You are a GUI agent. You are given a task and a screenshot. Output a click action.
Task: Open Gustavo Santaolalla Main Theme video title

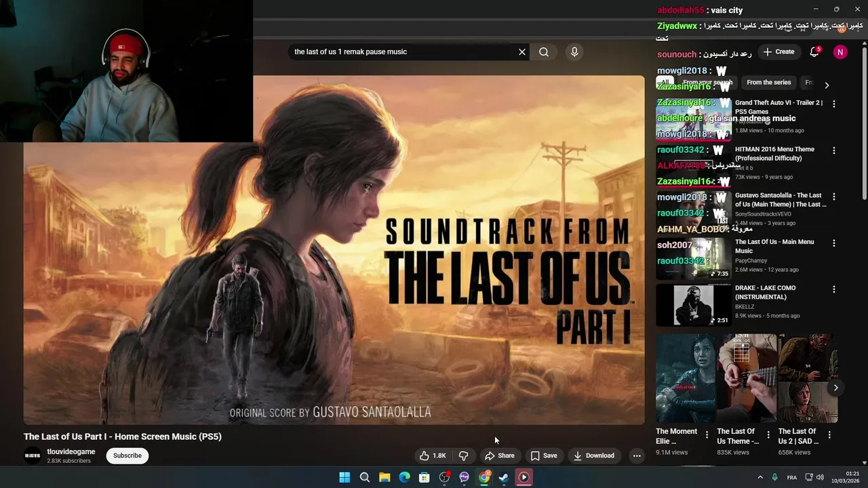(781, 200)
